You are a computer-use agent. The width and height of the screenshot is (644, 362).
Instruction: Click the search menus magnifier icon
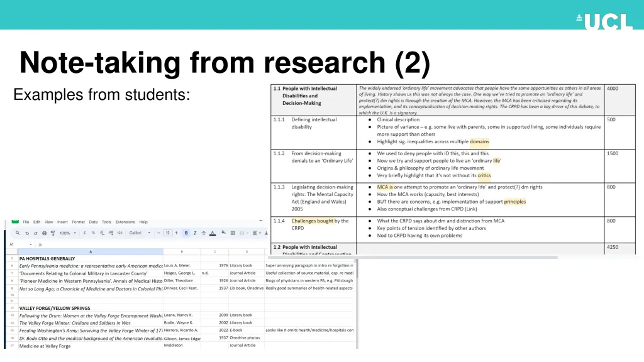[x=18, y=233]
